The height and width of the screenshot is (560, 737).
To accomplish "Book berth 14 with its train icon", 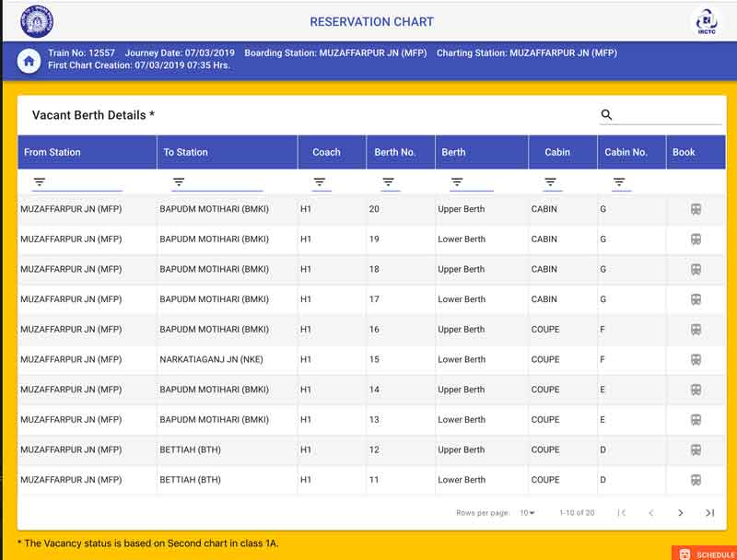I will tap(696, 390).
